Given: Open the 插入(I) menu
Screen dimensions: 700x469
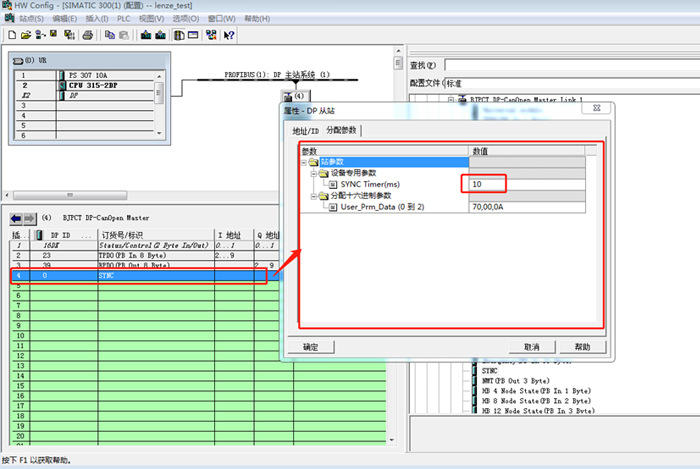Looking at the screenshot, I should click(97, 19).
